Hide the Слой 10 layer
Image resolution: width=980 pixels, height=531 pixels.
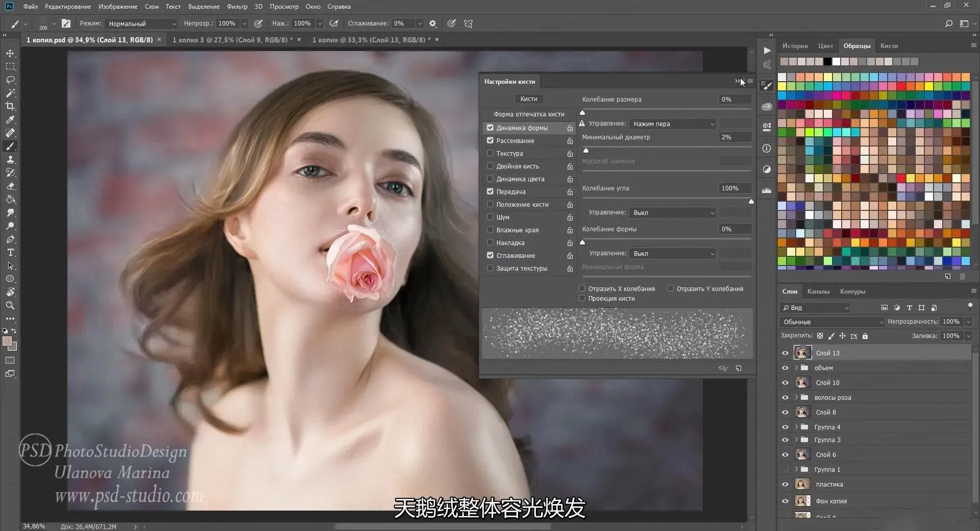pyautogui.click(x=785, y=382)
